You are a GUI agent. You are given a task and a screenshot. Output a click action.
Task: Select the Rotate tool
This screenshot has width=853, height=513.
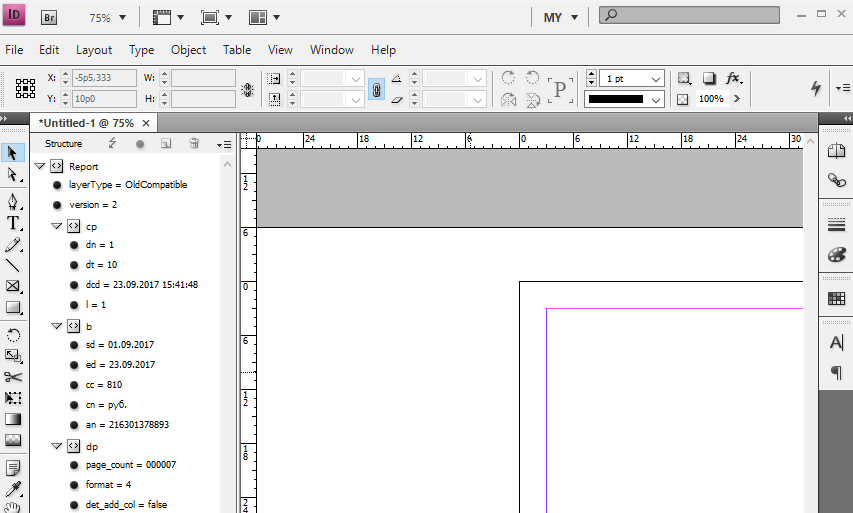tap(13, 335)
